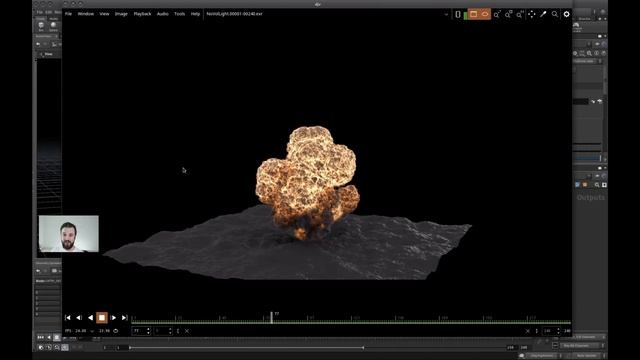Click the magnifier icon in right toolbar row

tap(589, 53)
